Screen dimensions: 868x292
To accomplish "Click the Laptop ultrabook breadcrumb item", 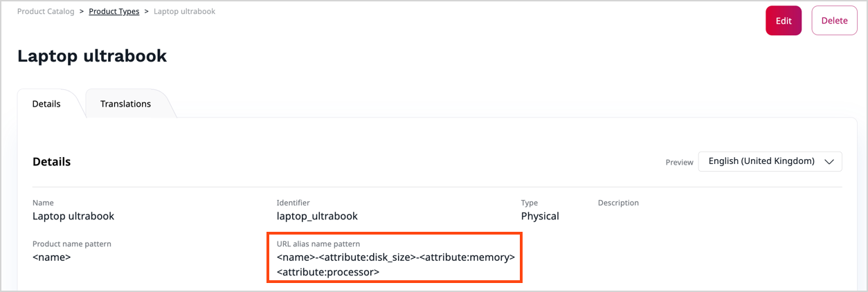I will click(184, 12).
